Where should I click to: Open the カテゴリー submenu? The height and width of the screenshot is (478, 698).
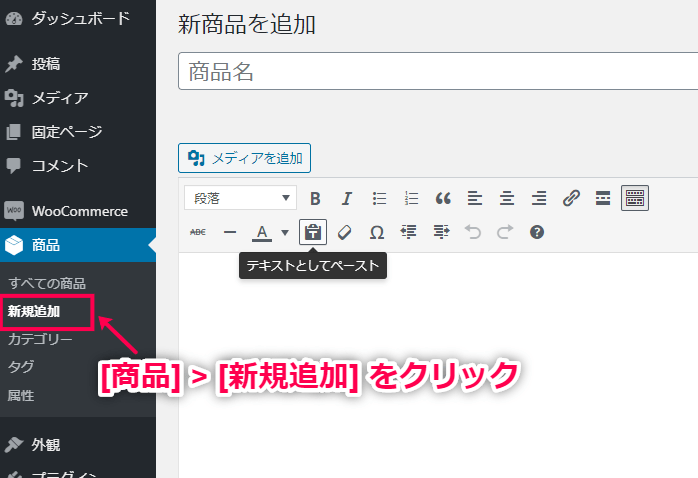40,339
